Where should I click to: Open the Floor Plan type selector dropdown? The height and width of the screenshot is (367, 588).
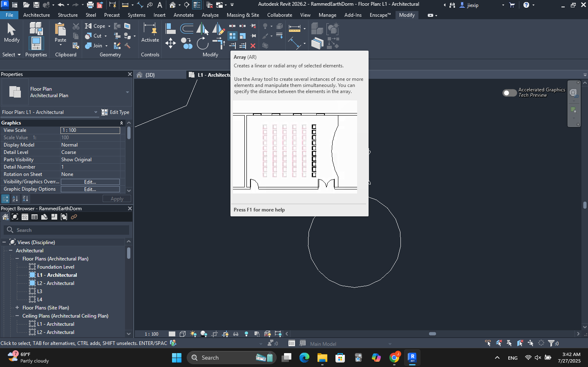coord(127,92)
